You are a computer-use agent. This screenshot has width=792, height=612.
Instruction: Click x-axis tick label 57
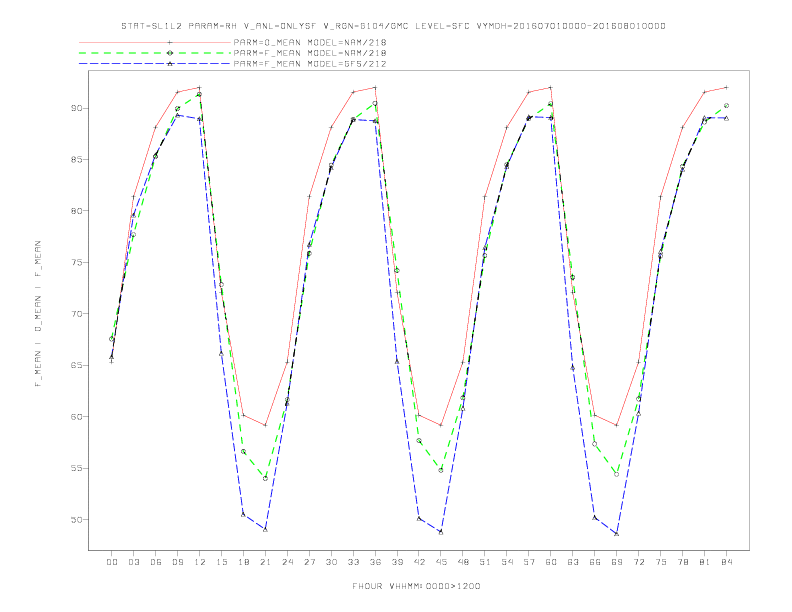point(529,562)
